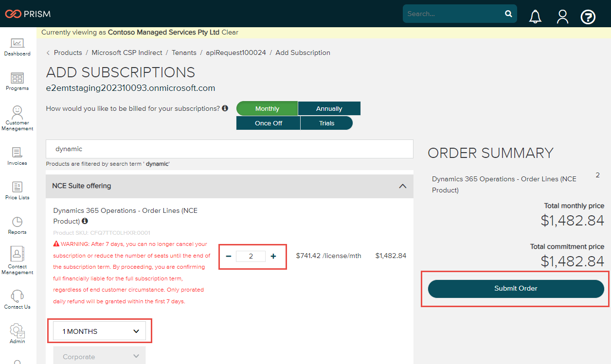Open the notifications bell icon
Image resolution: width=611 pixels, height=364 pixels.
pos(535,16)
